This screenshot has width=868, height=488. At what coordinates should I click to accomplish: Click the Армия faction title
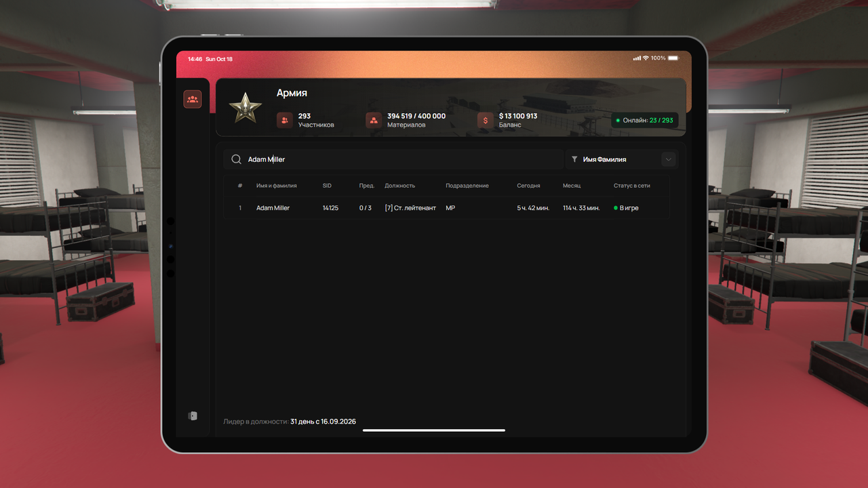coord(292,93)
